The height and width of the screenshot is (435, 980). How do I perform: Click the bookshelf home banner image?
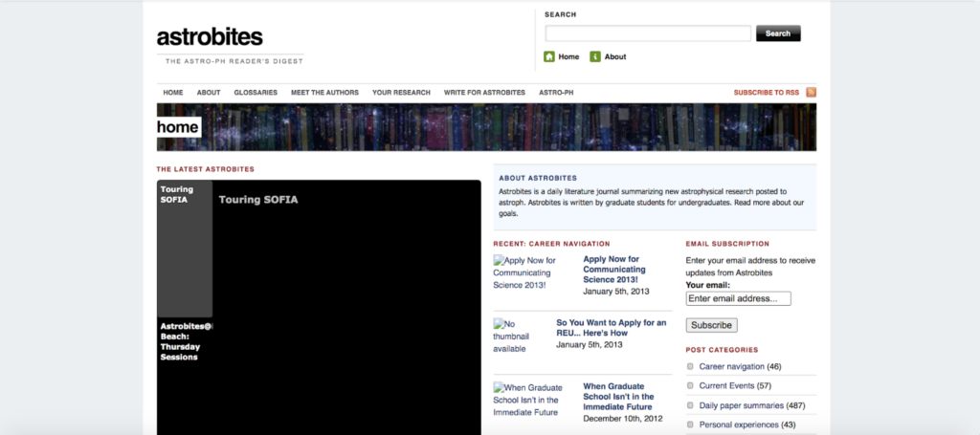pos(486,127)
